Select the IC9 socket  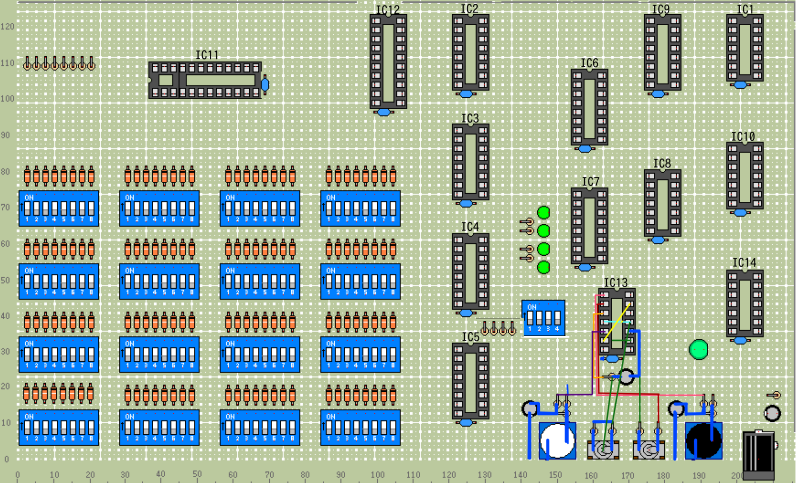(662, 53)
